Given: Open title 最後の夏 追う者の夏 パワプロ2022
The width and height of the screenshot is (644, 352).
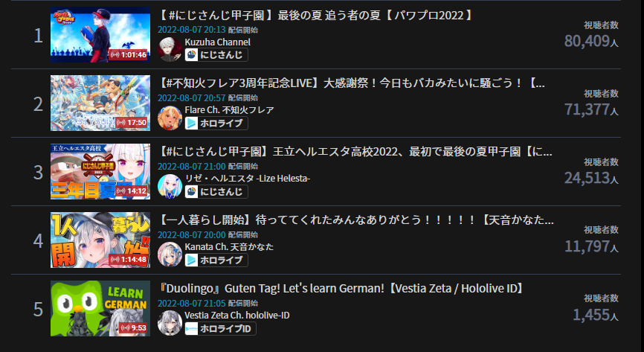Looking at the screenshot, I should click(316, 16).
